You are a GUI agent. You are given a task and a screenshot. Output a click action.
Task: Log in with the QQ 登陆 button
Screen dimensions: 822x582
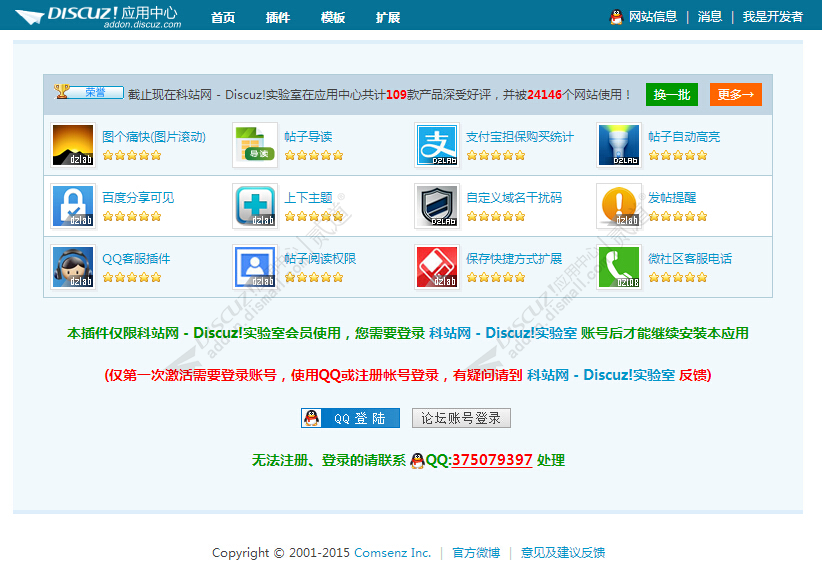click(x=350, y=418)
